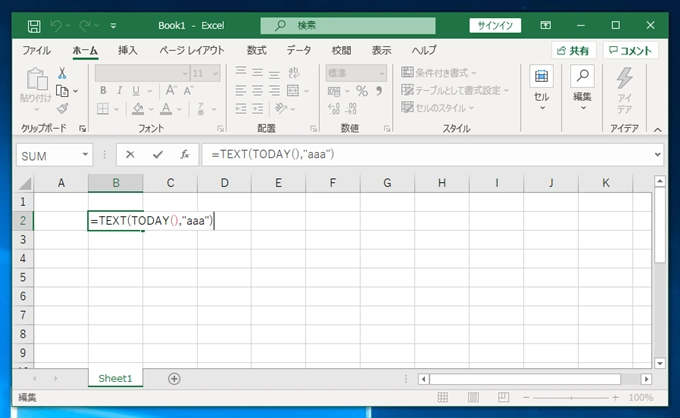
Task: Switch to Normal view in status bar
Action: [x=443, y=397]
